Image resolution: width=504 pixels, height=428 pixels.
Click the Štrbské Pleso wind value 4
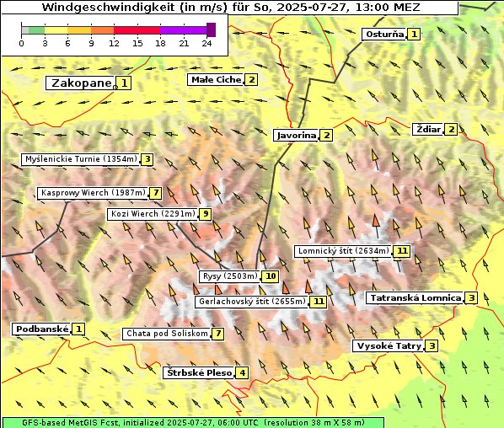coord(242,373)
